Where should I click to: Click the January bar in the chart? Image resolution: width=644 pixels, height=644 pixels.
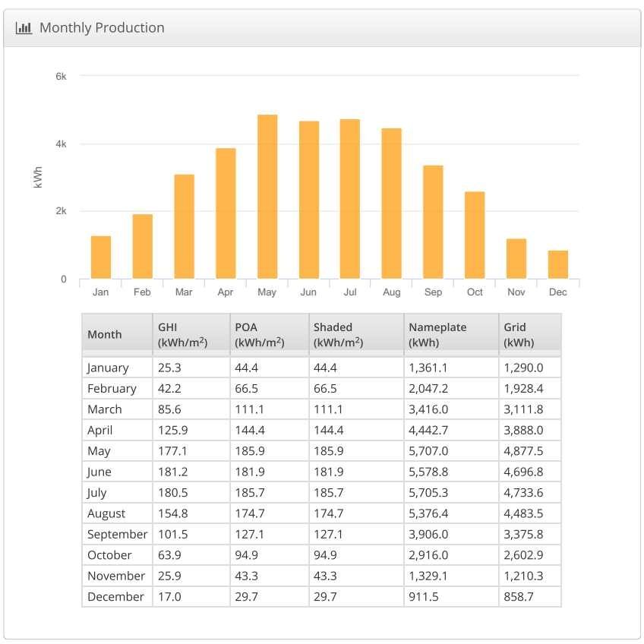click(x=101, y=257)
